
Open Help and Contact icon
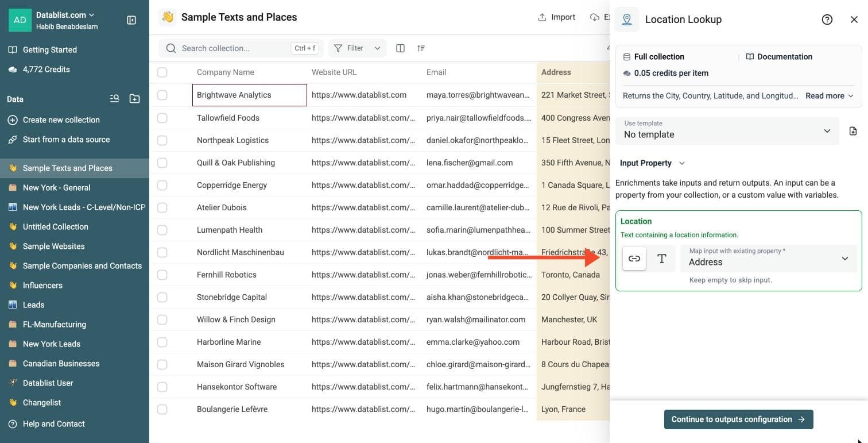point(13,424)
